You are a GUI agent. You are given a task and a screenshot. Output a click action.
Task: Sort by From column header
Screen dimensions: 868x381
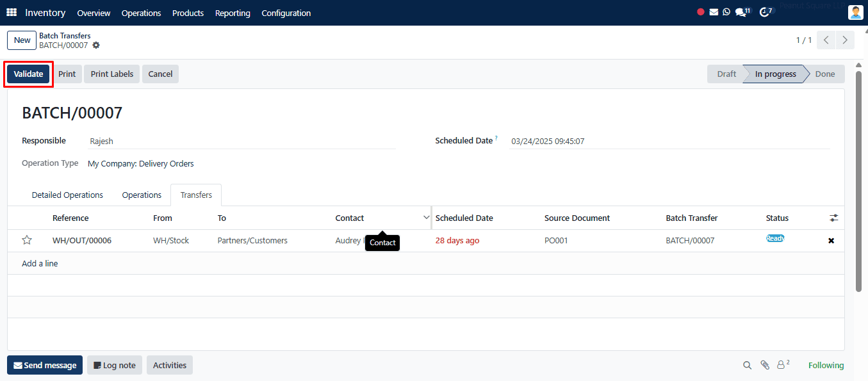[163, 218]
